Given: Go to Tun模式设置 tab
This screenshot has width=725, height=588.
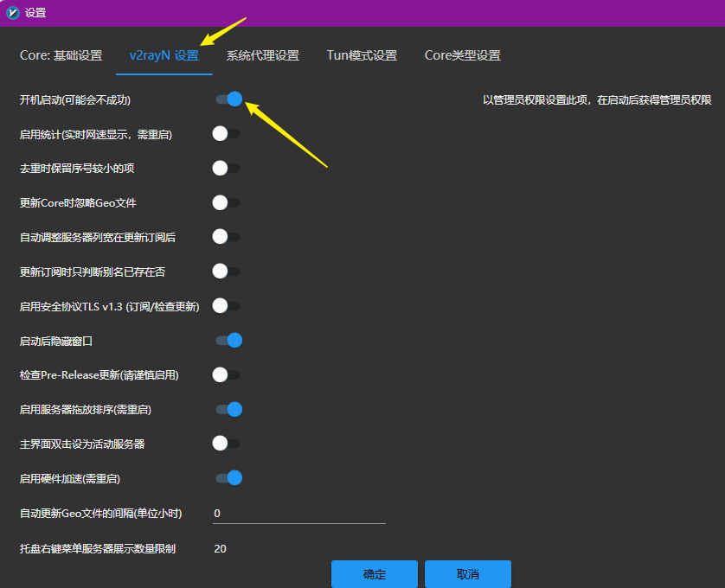Looking at the screenshot, I should (362, 55).
